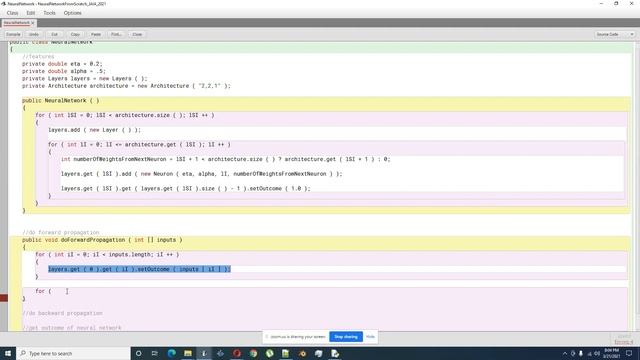Click the '//do backward propagation' comment
The image size is (640, 360).
pyautogui.click(x=62, y=313)
